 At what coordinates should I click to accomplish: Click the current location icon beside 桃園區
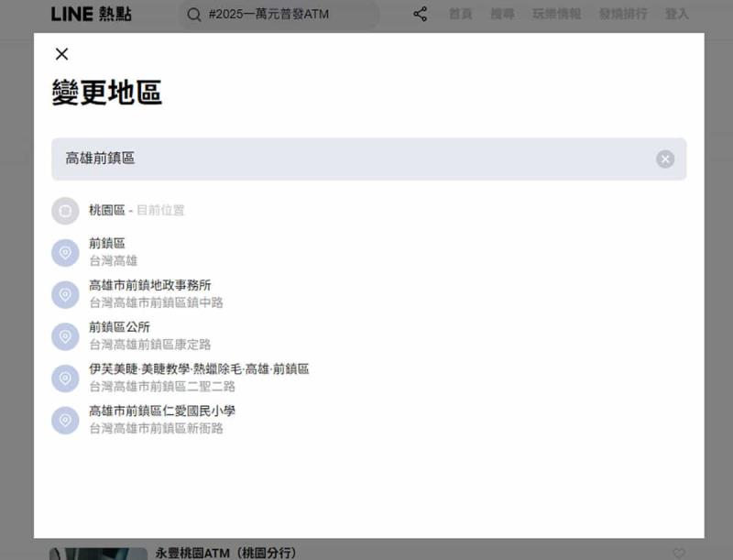64,210
